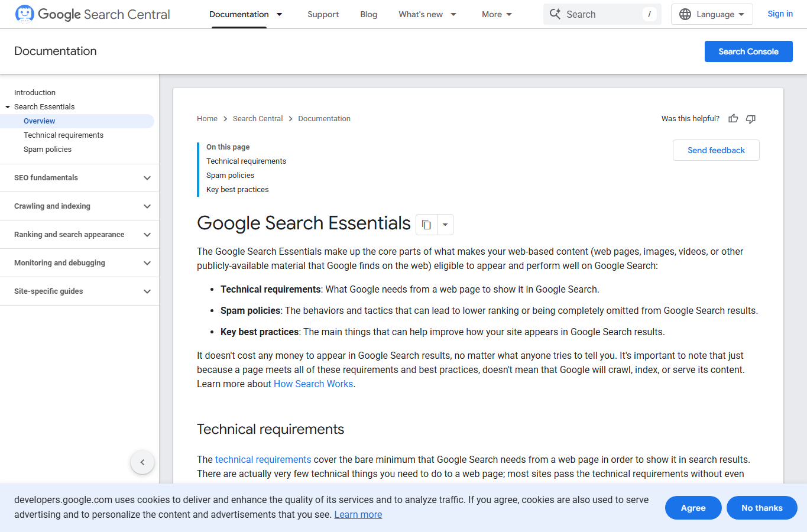
Task: Click the globe Language icon
Action: (685, 14)
